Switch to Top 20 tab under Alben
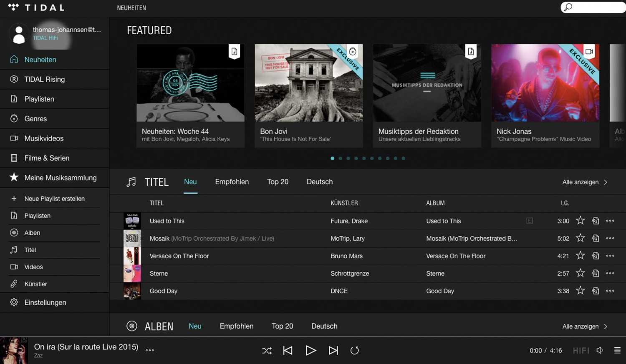626x364 pixels. (283, 326)
